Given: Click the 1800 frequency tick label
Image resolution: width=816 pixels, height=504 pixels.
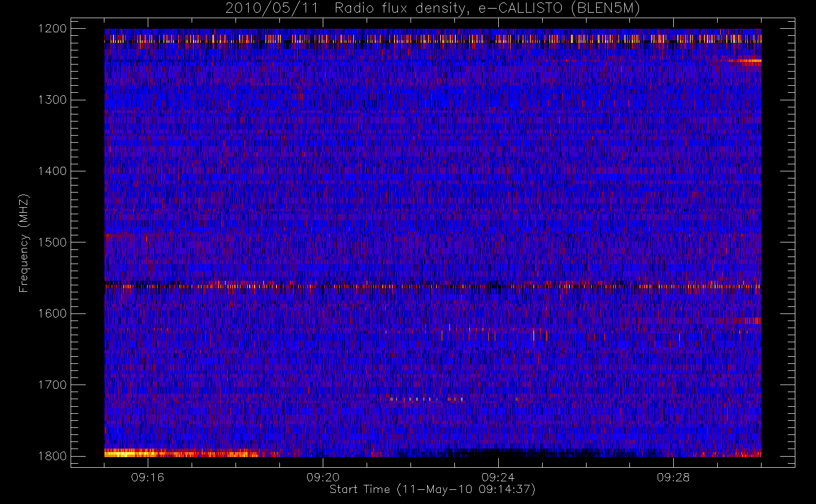Looking at the screenshot, I should (52, 456).
